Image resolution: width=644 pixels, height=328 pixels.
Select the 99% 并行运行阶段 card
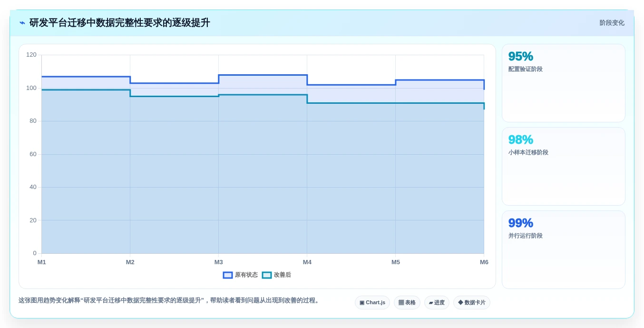coord(564,250)
